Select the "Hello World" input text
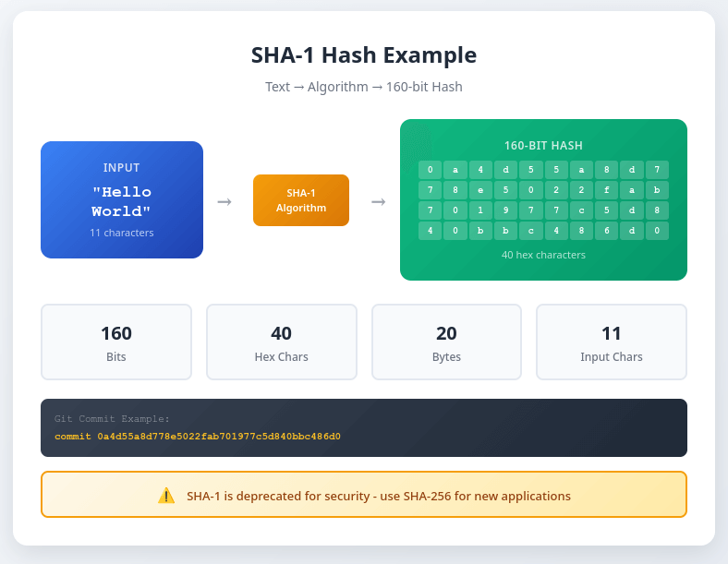728x564 pixels. point(122,202)
